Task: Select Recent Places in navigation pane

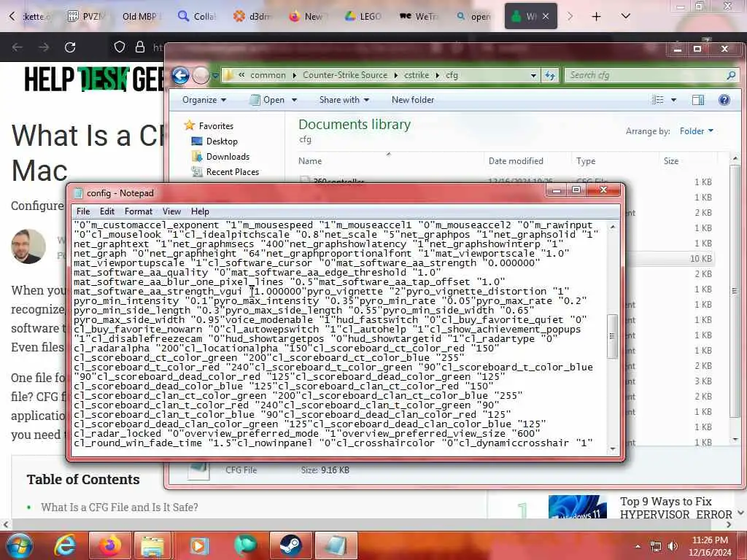Action: point(225,172)
